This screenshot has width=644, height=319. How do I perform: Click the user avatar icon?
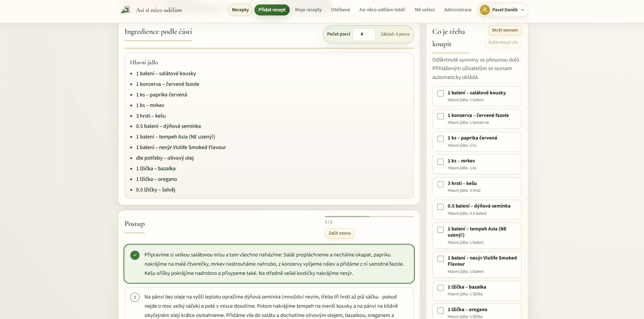[x=485, y=10]
